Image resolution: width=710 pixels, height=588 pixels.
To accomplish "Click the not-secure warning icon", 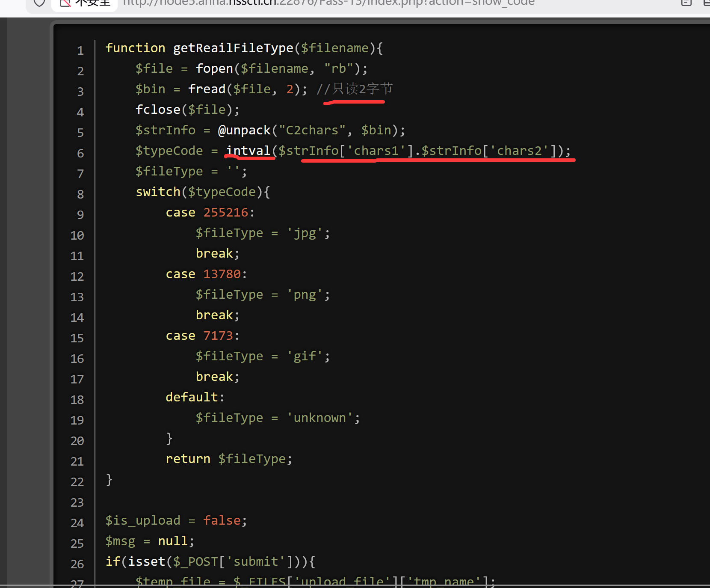I will pyautogui.click(x=65, y=3).
